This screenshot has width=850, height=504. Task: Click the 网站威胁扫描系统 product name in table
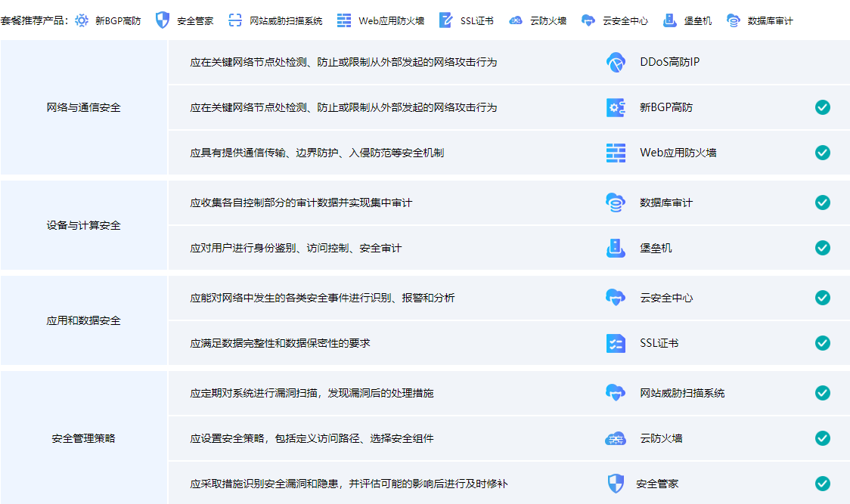point(682,393)
